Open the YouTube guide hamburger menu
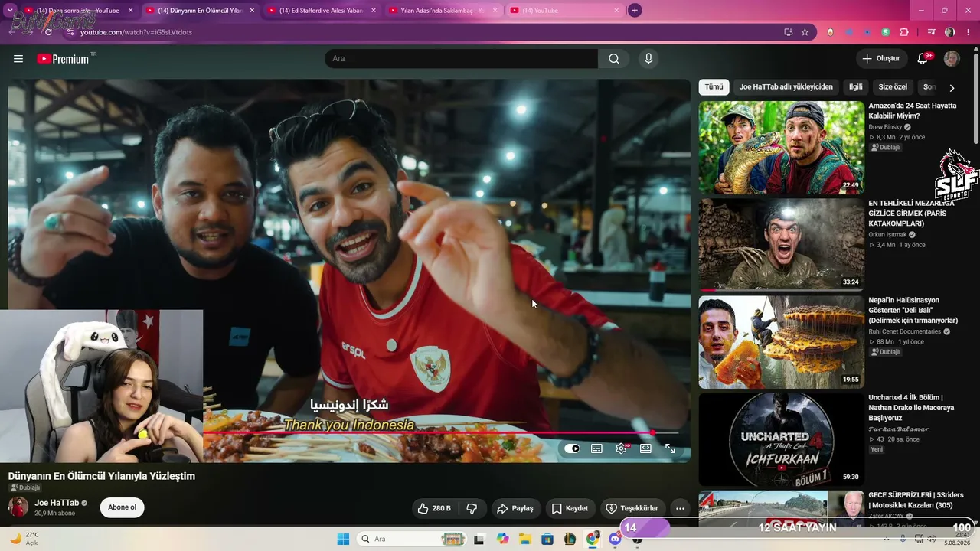The width and height of the screenshot is (980, 551). (18, 59)
